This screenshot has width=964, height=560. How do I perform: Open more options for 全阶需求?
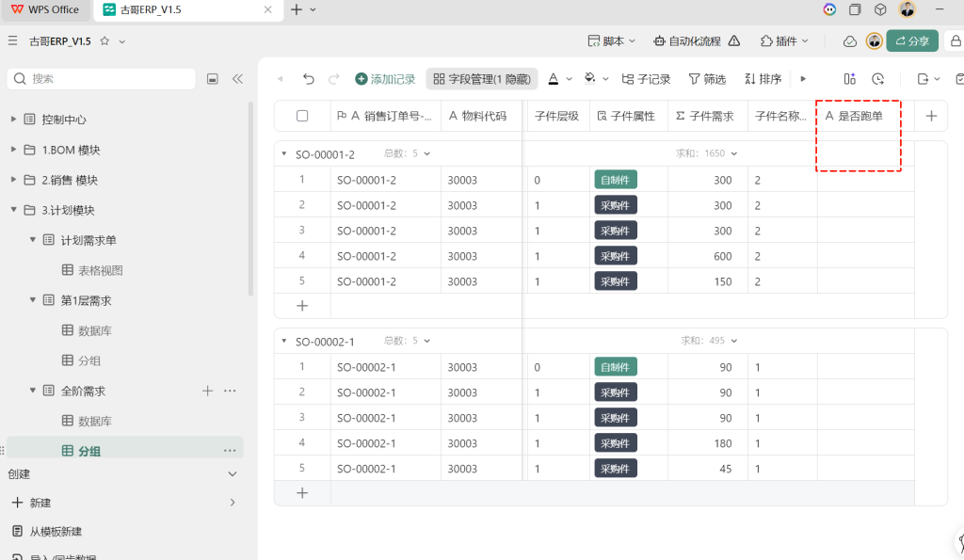230,391
